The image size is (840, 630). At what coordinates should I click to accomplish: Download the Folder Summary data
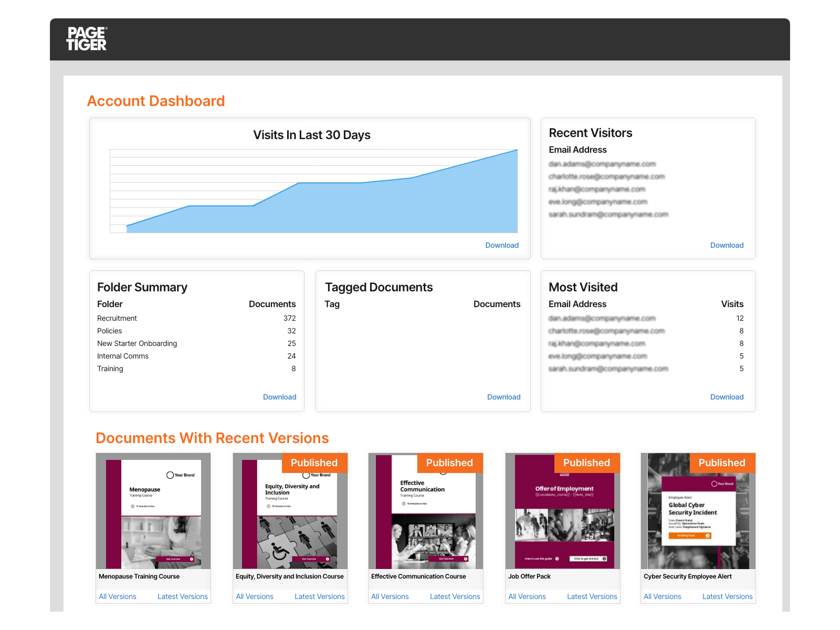click(x=279, y=397)
